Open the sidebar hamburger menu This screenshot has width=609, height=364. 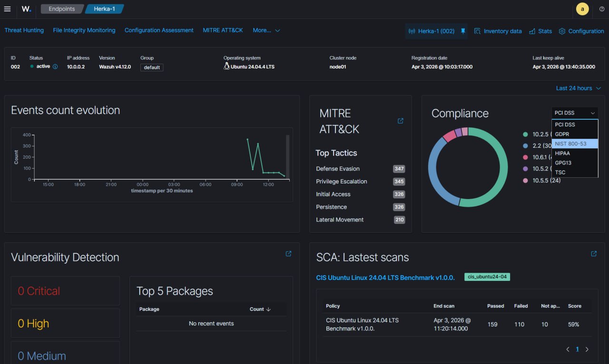pos(7,9)
